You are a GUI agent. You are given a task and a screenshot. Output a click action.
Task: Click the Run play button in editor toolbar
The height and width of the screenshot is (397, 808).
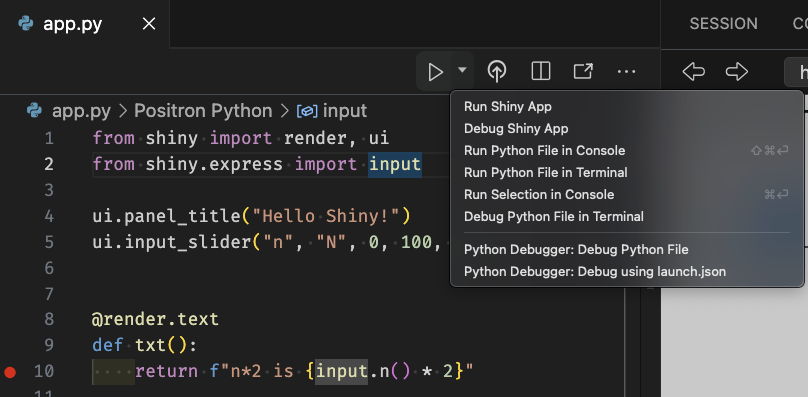(x=435, y=72)
